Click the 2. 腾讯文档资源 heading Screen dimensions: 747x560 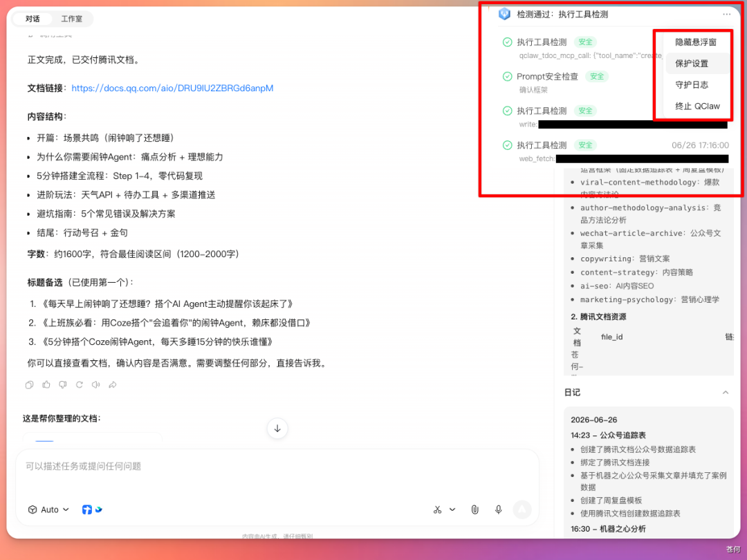[598, 317]
